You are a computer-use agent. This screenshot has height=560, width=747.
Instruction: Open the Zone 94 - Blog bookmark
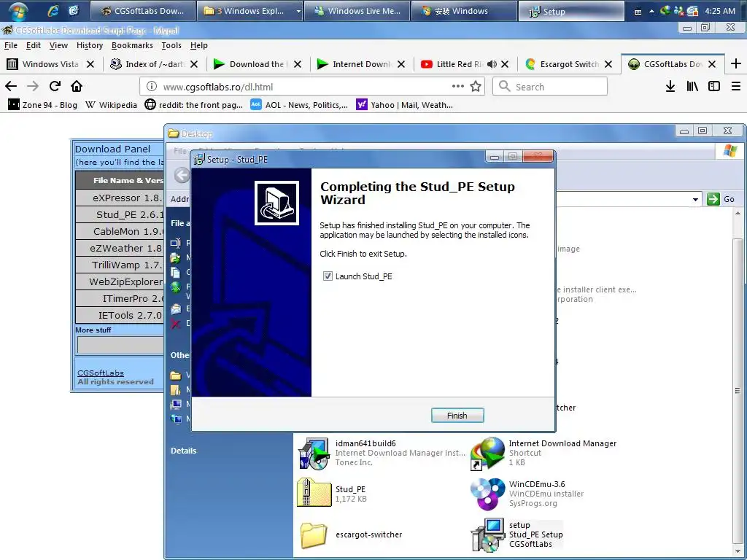pos(42,105)
